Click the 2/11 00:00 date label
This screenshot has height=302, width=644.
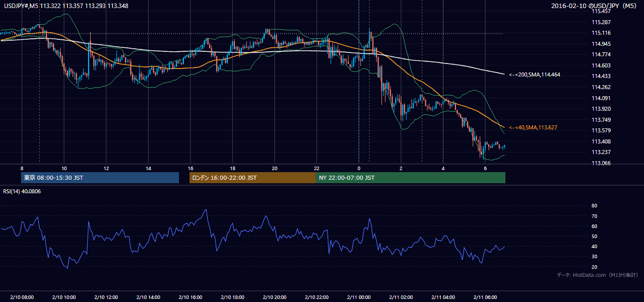[x=359, y=297]
